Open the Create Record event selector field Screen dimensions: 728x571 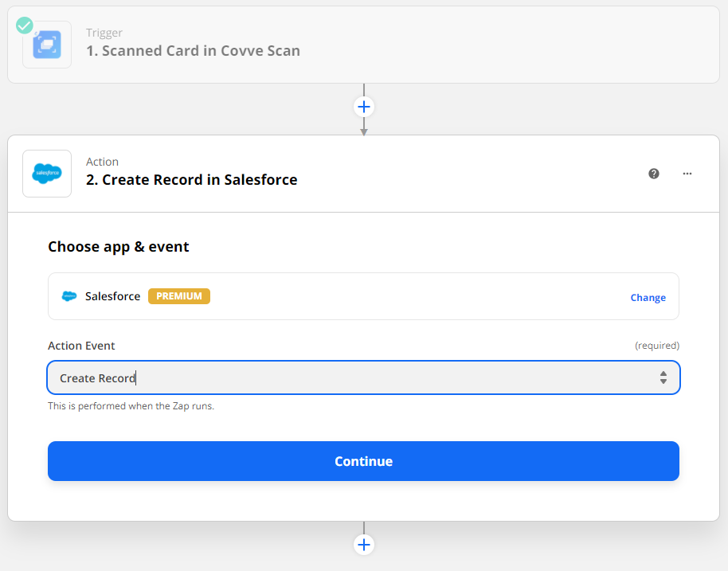click(x=350, y=378)
